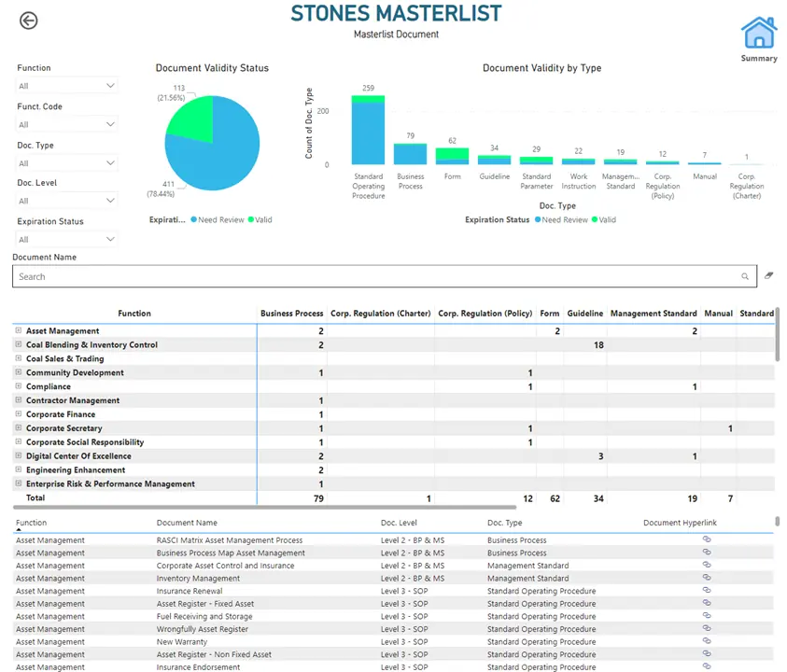Expand the Contractor Management row
Image resolution: width=787 pixels, height=672 pixels.
[x=19, y=400]
